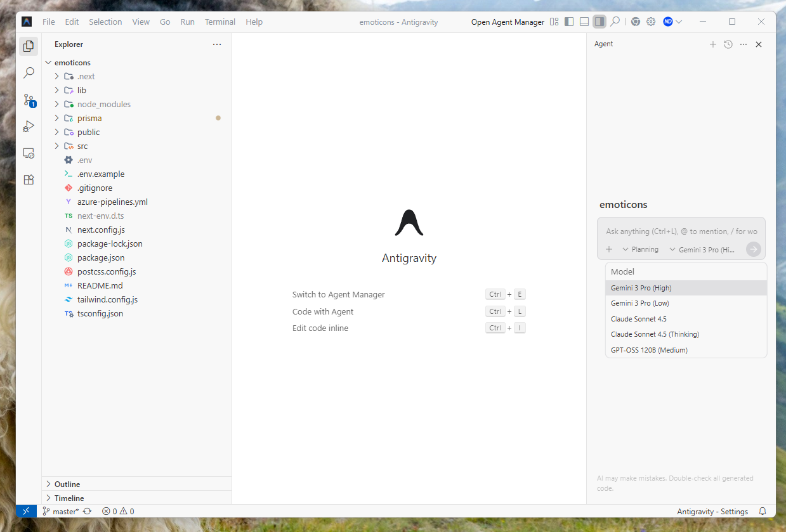This screenshot has height=532, width=786.
Task: Click the master branch in status bar
Action: (62, 511)
